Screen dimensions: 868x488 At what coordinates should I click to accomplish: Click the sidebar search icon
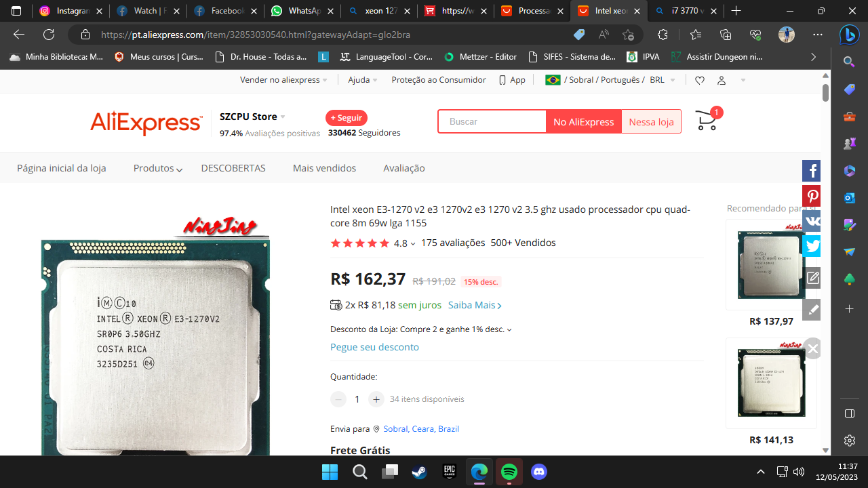click(849, 62)
